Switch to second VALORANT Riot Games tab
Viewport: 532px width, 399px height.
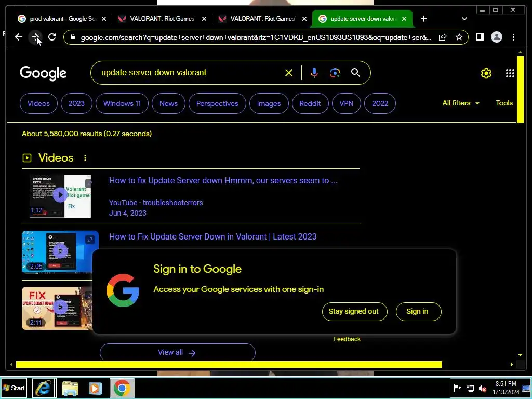coord(258,19)
